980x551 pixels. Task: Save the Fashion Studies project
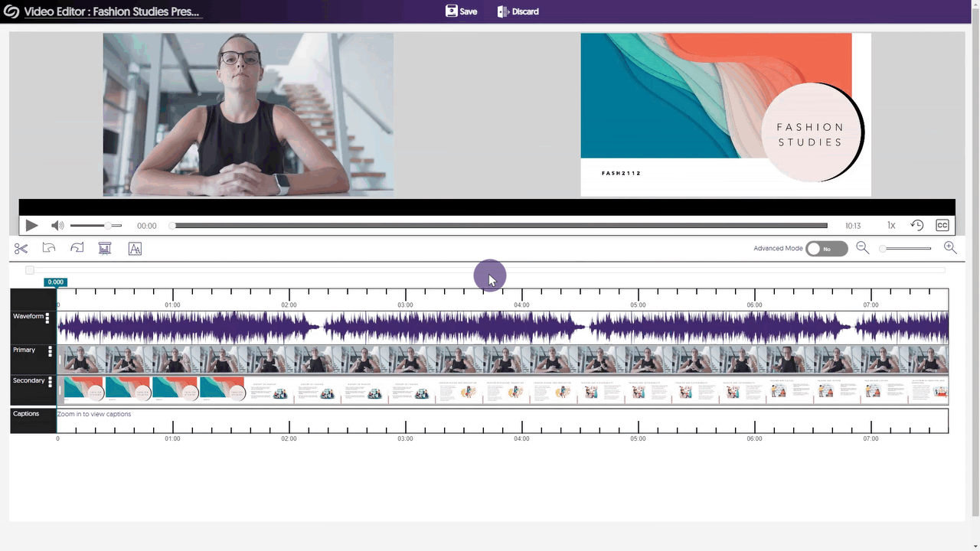pos(461,11)
